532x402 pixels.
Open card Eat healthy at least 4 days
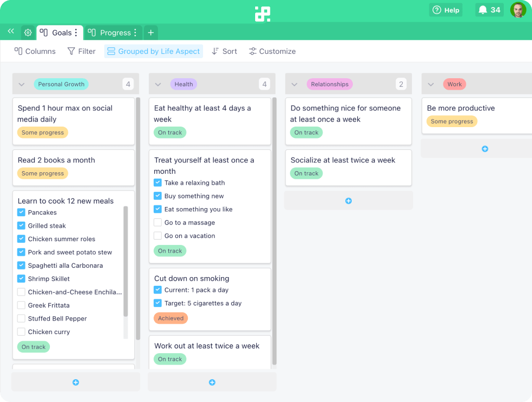[x=210, y=121]
